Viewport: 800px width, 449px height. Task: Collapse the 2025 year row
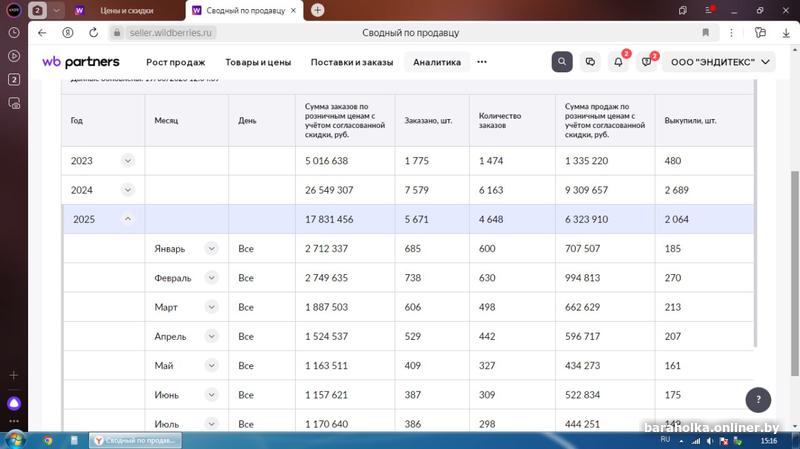tap(127, 219)
